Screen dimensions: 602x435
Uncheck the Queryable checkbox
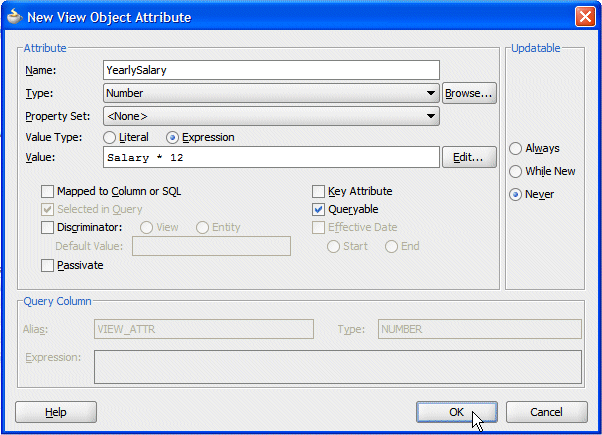pos(318,209)
